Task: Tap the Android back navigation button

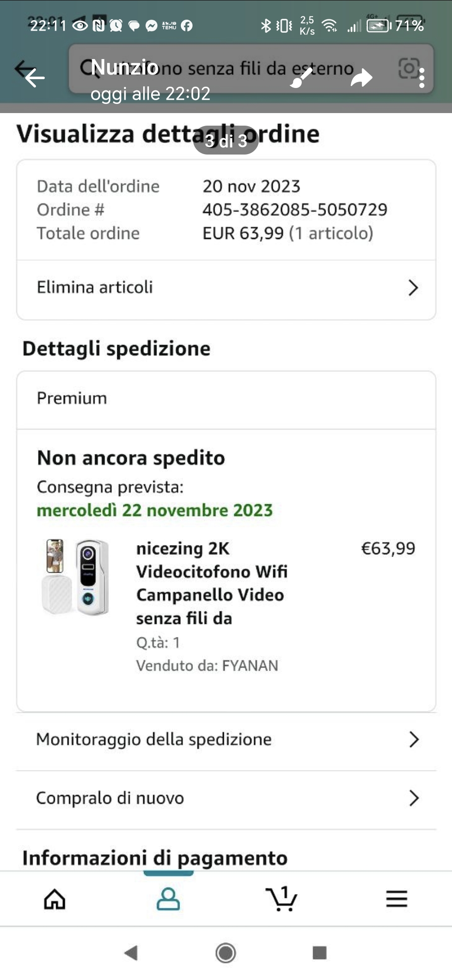Action: (131, 953)
